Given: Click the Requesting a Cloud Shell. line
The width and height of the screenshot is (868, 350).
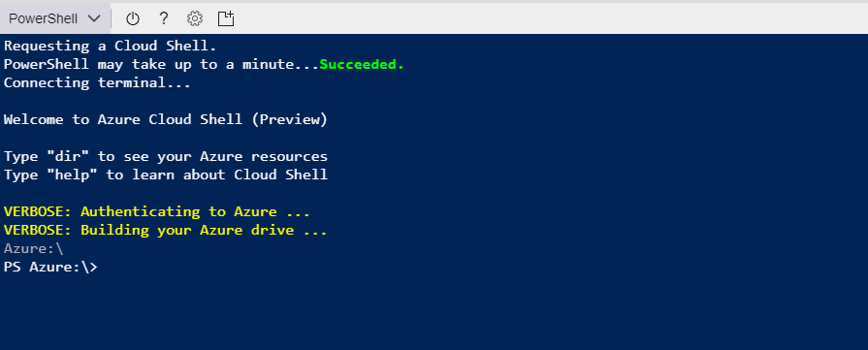Looking at the screenshot, I should tap(111, 46).
